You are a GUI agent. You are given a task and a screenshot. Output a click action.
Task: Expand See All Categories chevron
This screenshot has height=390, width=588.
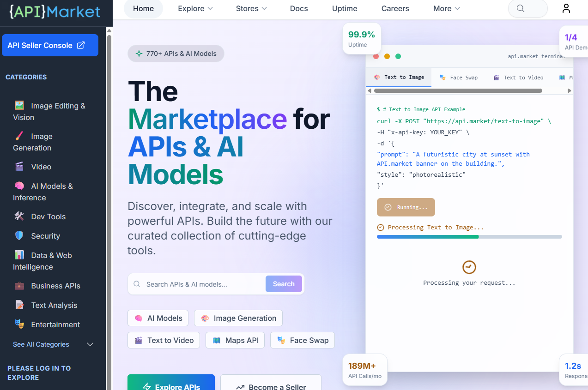[90, 344]
